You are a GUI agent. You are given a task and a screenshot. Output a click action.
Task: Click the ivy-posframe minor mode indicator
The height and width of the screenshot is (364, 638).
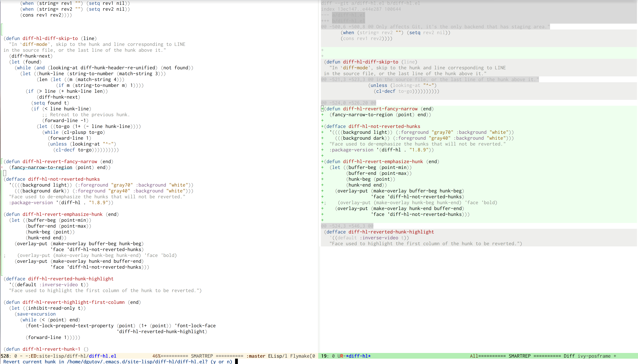pyautogui.click(x=594, y=356)
